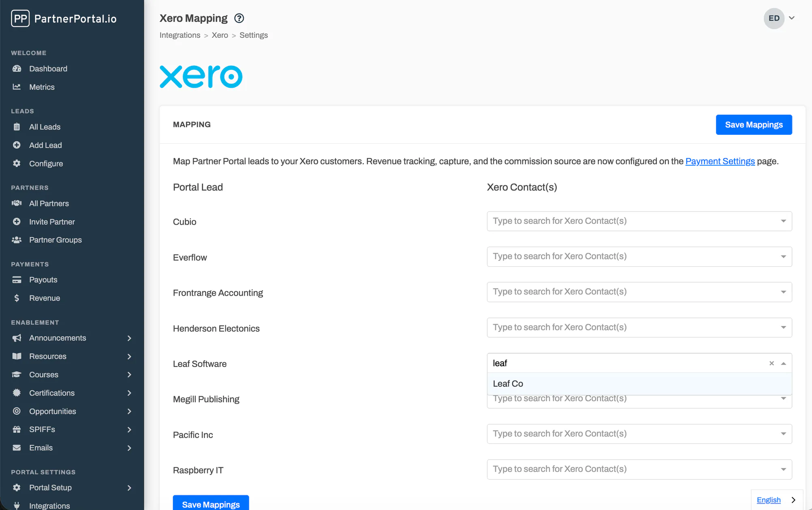
Task: Click the All Partners handshake icon
Action: (x=17, y=203)
